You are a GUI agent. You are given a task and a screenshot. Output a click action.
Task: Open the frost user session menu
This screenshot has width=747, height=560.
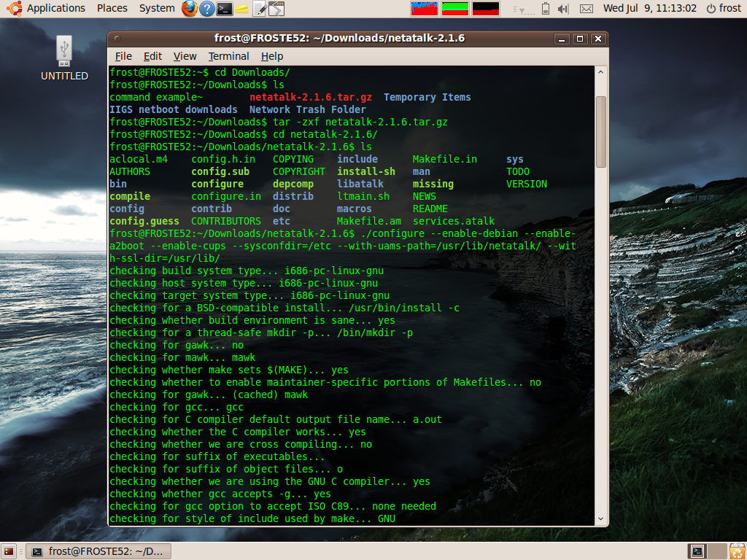click(x=724, y=9)
